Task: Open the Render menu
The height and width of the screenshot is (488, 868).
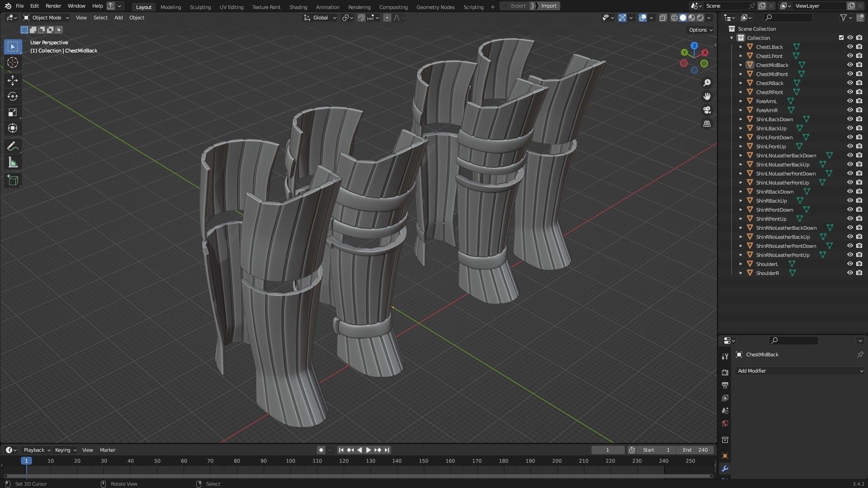Action: [53, 6]
